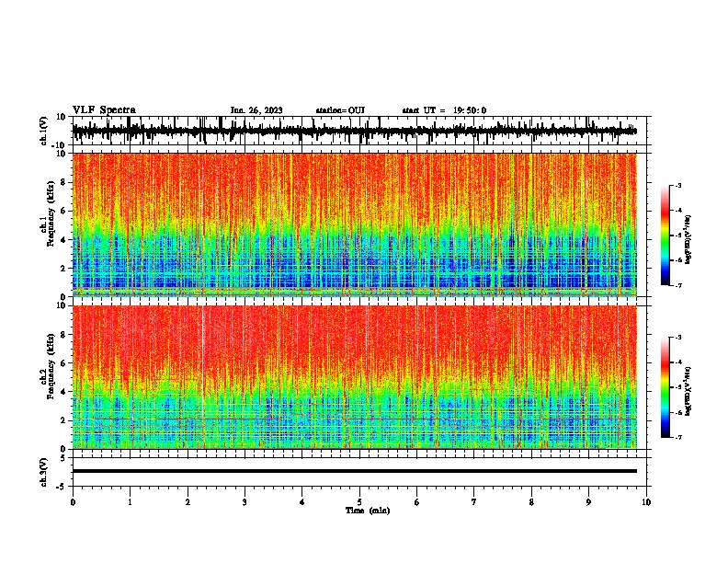Click time axis tick label "0"
This screenshot has height=563, width=728.
click(x=73, y=502)
